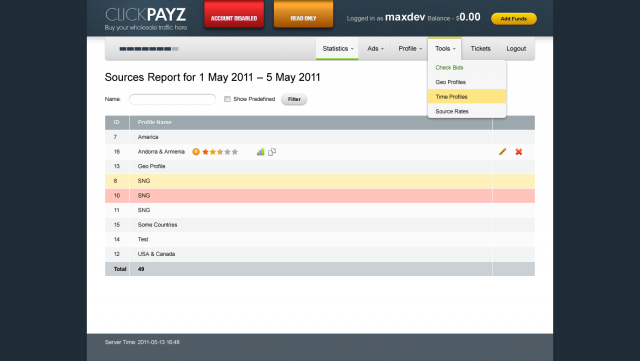
Task: Click the progress bar in navigation bar
Action: (149, 49)
